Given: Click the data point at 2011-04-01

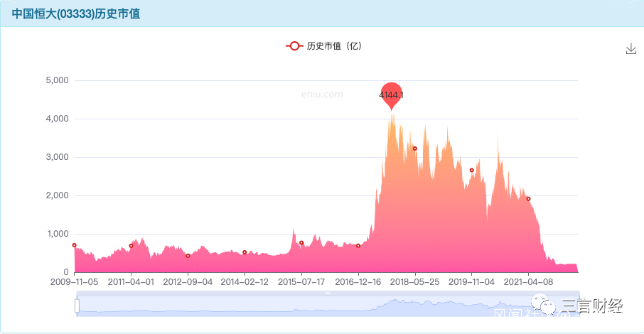Looking at the screenshot, I should click(x=131, y=246).
